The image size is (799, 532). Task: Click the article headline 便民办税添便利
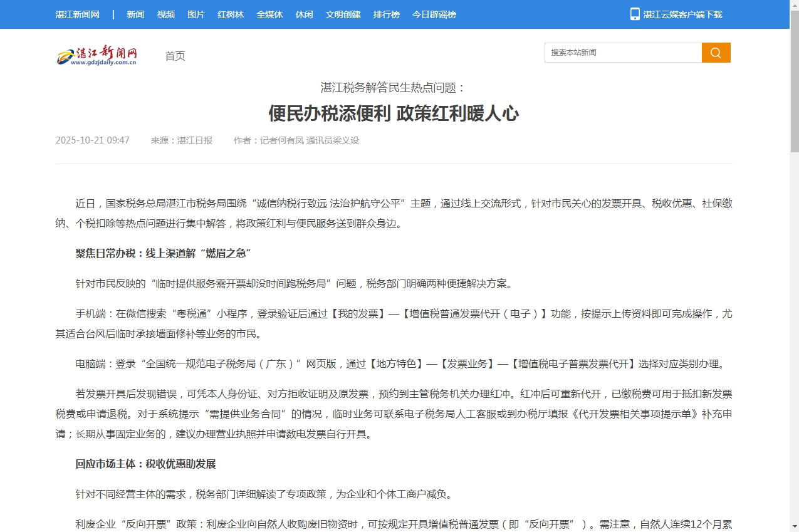click(394, 113)
